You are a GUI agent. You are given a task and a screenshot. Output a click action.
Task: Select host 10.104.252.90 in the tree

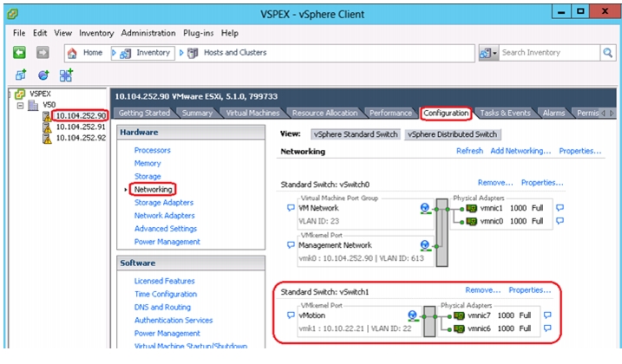point(81,116)
